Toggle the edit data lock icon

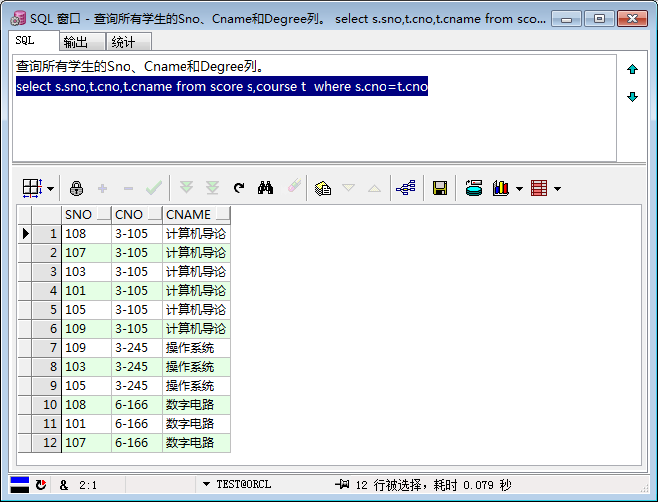tap(76, 188)
